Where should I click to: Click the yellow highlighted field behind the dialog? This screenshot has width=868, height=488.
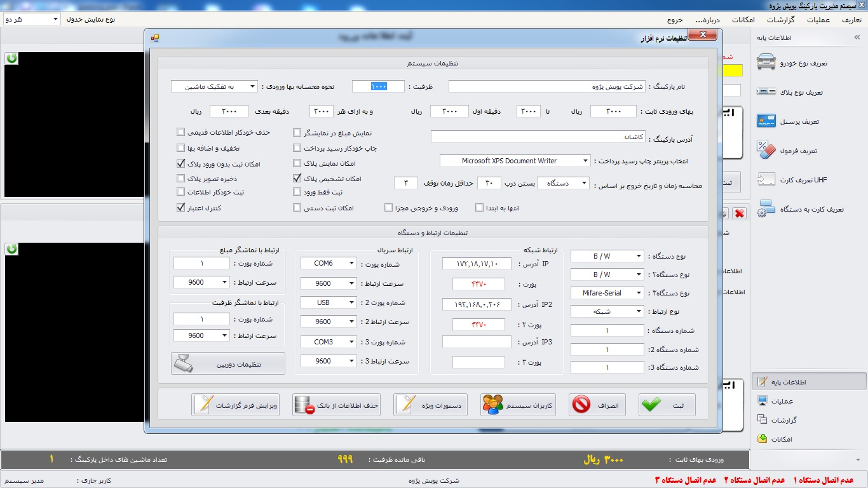click(732, 71)
